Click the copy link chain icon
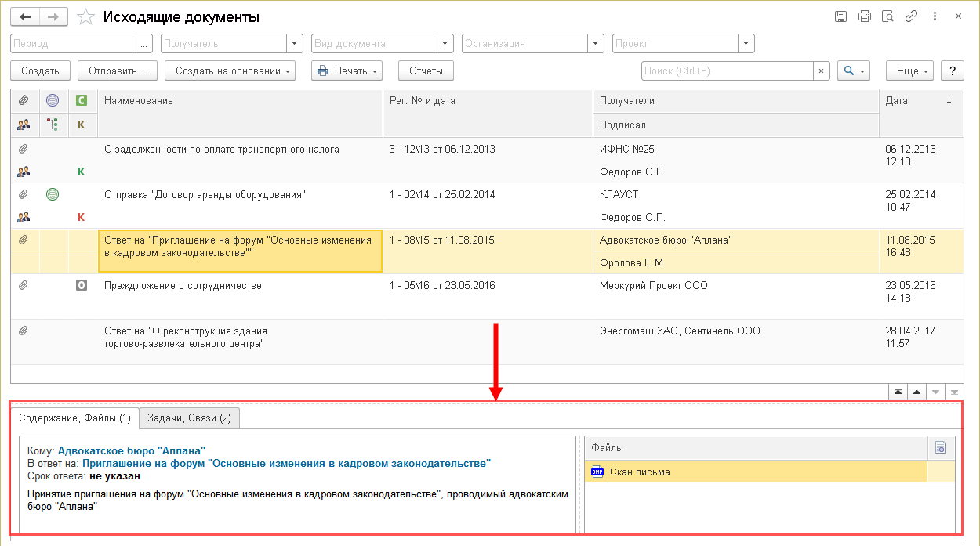980x546 pixels. [911, 16]
